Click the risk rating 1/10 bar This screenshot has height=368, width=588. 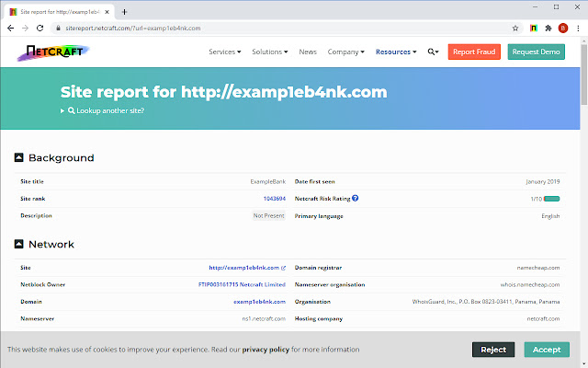[x=551, y=199]
